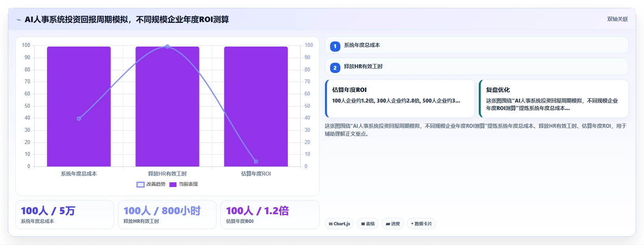644x245 pixels.
Task: Open the 复盘优化 info card
Action: pyautogui.click(x=554, y=99)
